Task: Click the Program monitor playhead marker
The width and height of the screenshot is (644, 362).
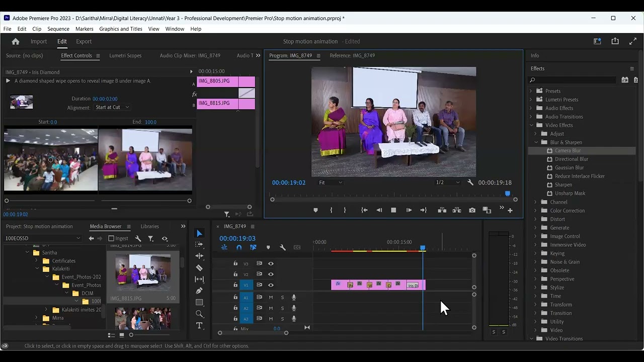Action: click(508, 194)
